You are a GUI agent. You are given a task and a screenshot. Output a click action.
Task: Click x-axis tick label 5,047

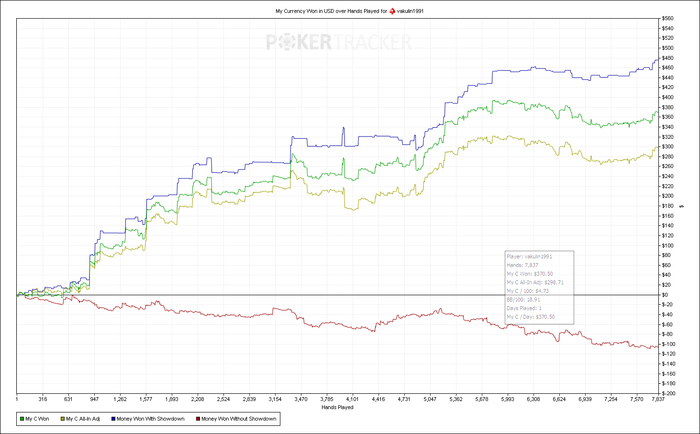[x=430, y=399]
